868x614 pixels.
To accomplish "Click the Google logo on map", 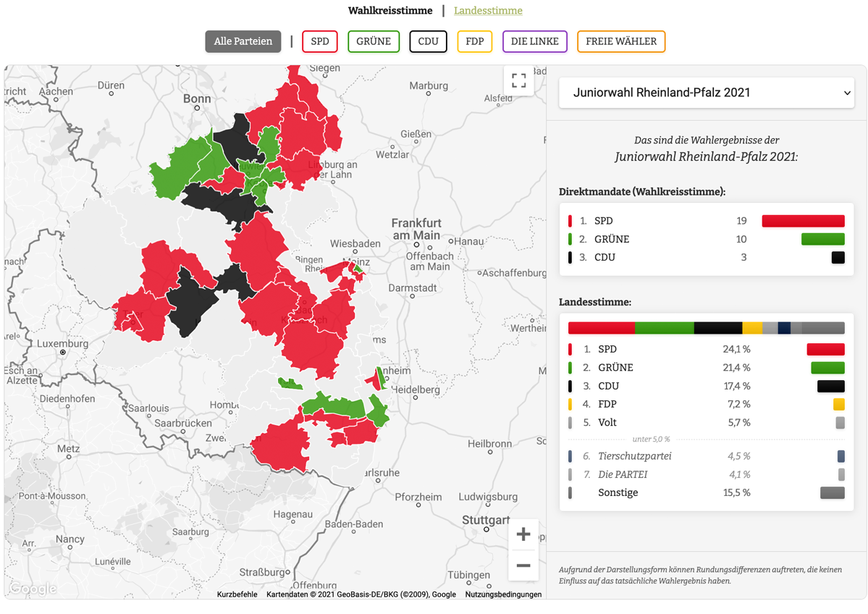I will click(33, 589).
